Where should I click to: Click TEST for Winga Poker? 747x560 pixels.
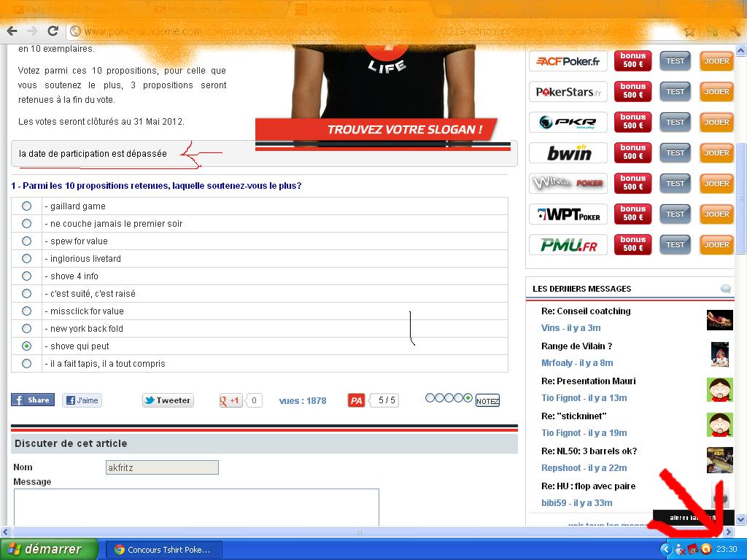click(x=675, y=183)
